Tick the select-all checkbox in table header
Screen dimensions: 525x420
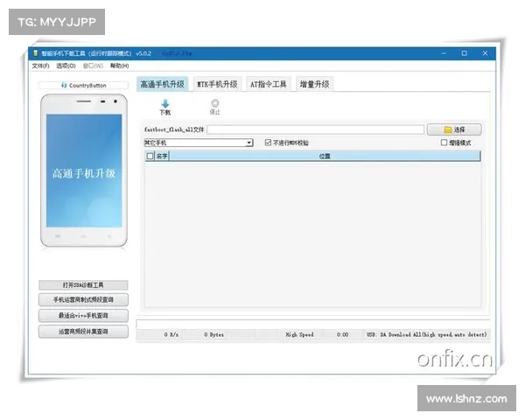(150, 156)
